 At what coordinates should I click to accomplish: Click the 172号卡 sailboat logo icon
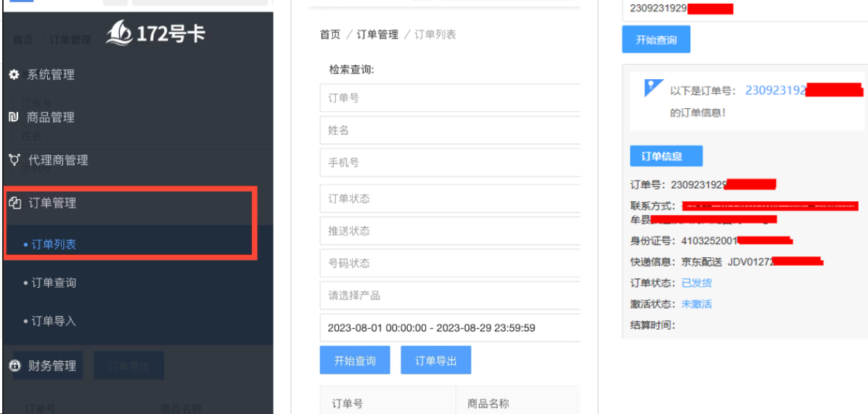click(119, 33)
